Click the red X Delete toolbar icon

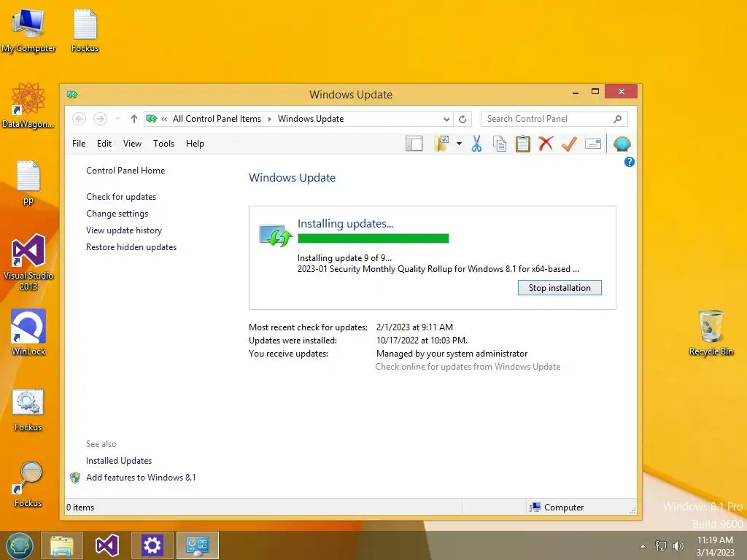pos(546,144)
